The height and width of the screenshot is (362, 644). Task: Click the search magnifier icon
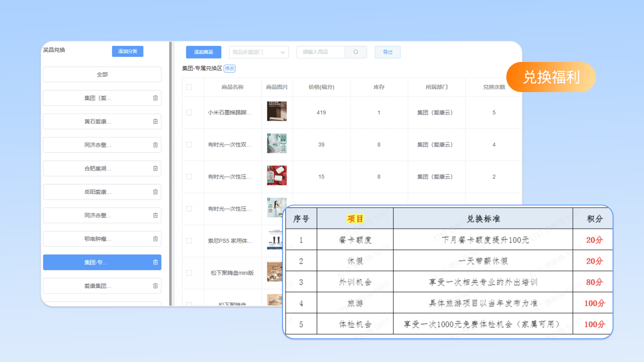[356, 52]
